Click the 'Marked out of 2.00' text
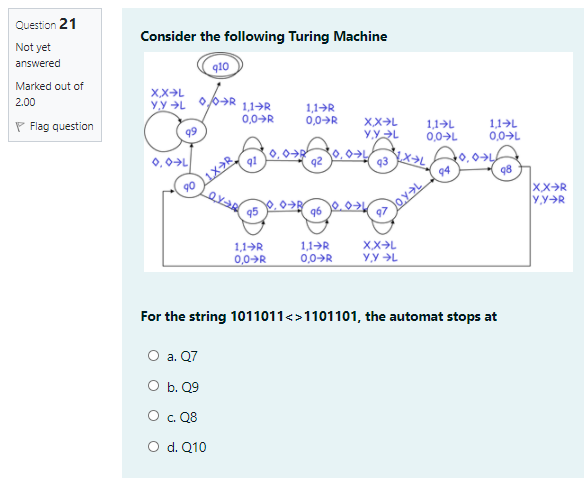The height and width of the screenshot is (481, 584). [x=50, y=94]
